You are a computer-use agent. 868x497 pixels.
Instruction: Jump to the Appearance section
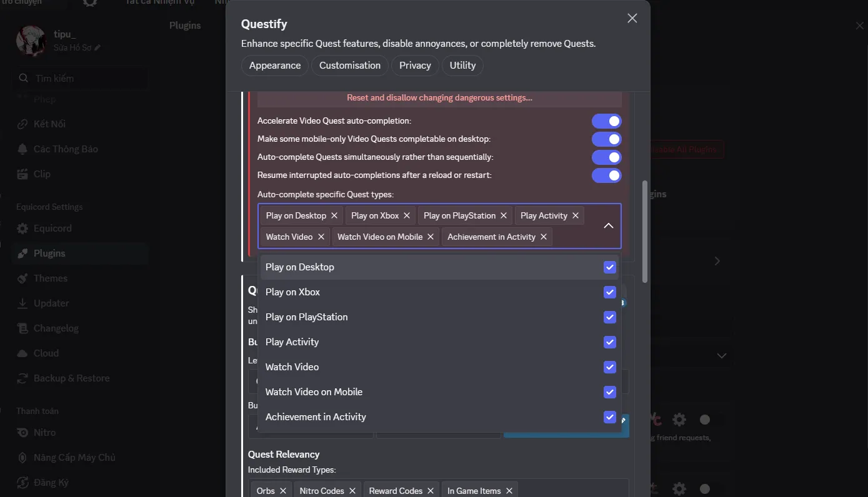(x=275, y=66)
